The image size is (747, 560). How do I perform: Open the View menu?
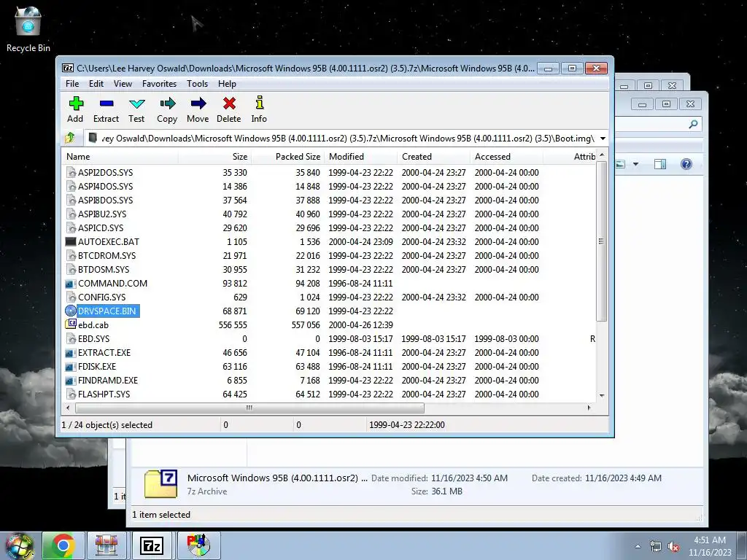[123, 83]
